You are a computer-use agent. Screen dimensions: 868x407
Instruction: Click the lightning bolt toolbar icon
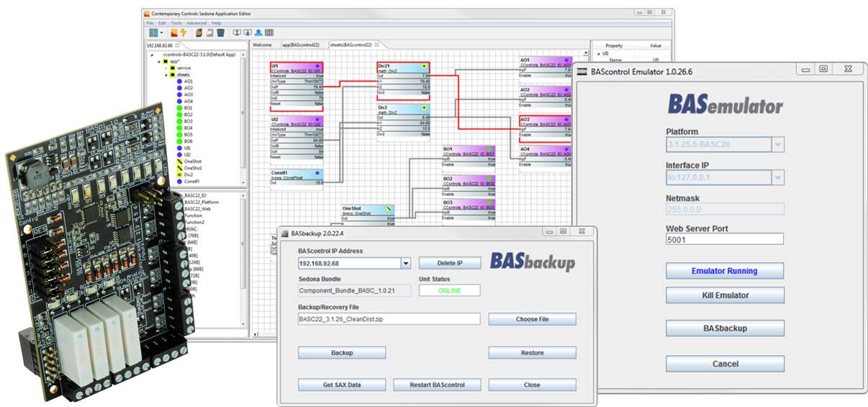point(184,32)
